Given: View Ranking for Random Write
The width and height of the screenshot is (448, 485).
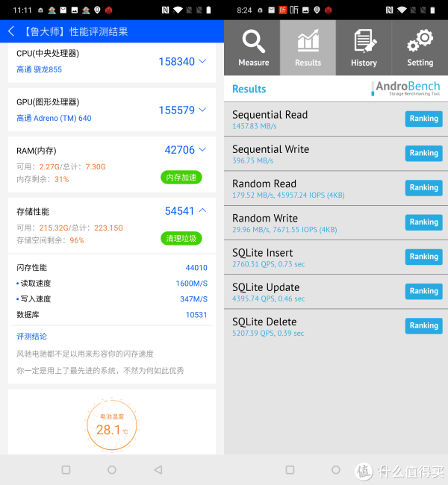Looking at the screenshot, I should (x=424, y=222).
